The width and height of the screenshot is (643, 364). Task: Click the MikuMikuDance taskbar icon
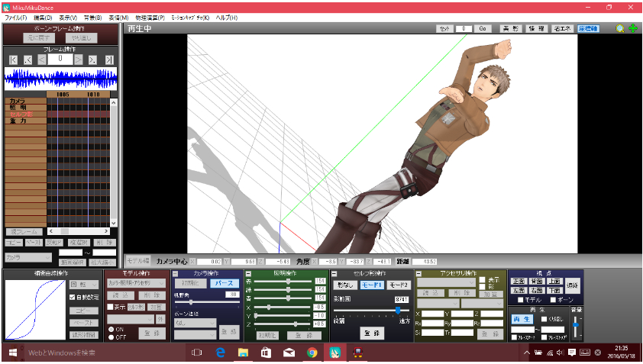(x=335, y=353)
